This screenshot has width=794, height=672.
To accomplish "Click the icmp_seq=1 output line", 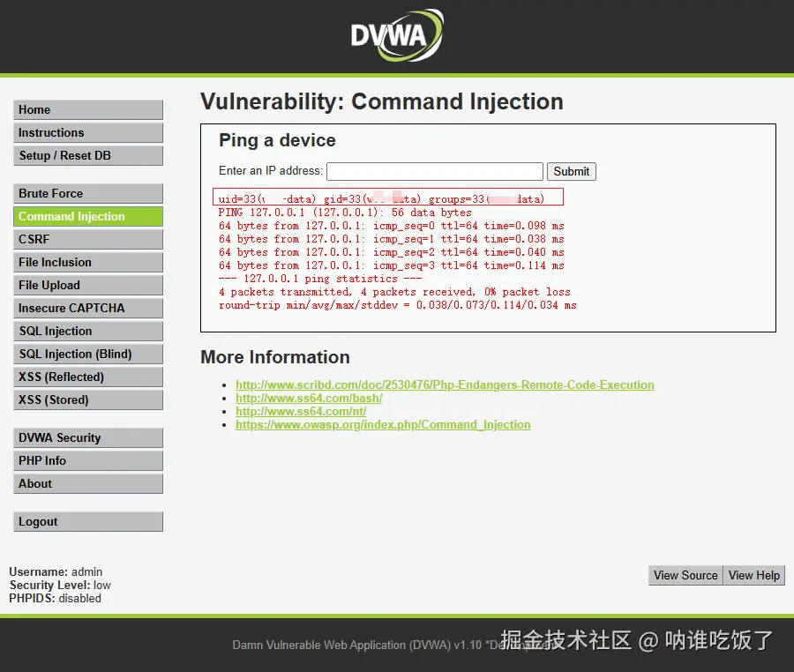I will point(391,239).
